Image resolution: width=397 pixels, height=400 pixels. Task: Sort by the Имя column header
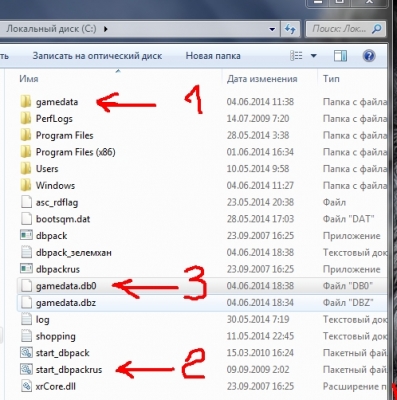(x=29, y=79)
